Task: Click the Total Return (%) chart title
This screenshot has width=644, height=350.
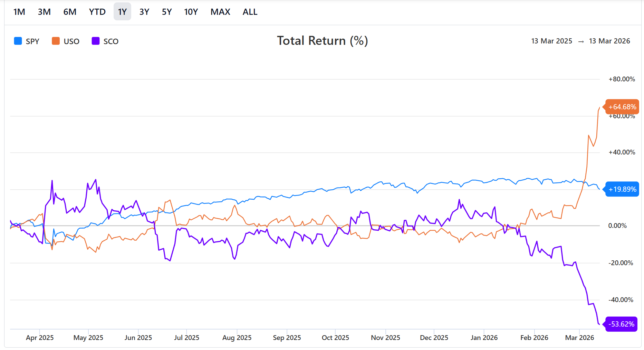Action: point(323,41)
